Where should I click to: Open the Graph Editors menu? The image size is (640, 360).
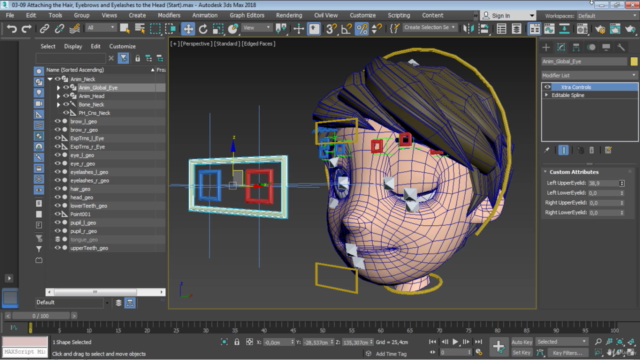click(x=247, y=16)
